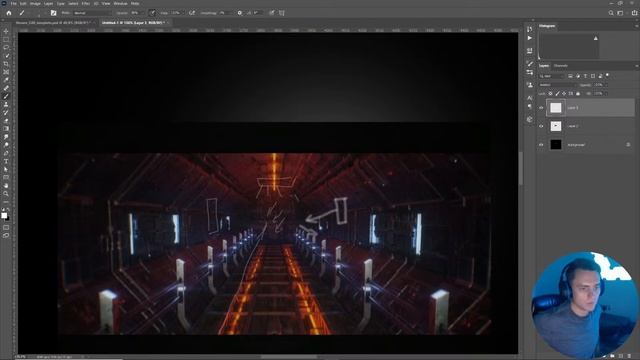Click the histogram cached data warning triangle

tap(596, 38)
